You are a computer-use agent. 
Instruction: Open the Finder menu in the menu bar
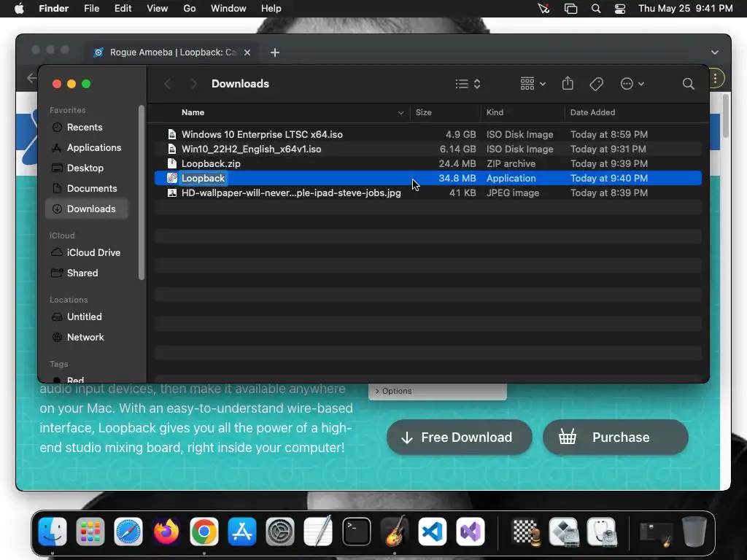click(53, 9)
